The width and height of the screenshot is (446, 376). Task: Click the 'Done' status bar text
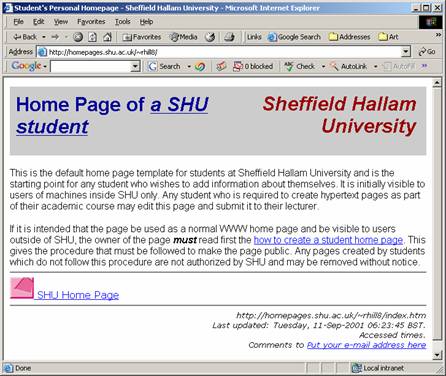point(23,368)
